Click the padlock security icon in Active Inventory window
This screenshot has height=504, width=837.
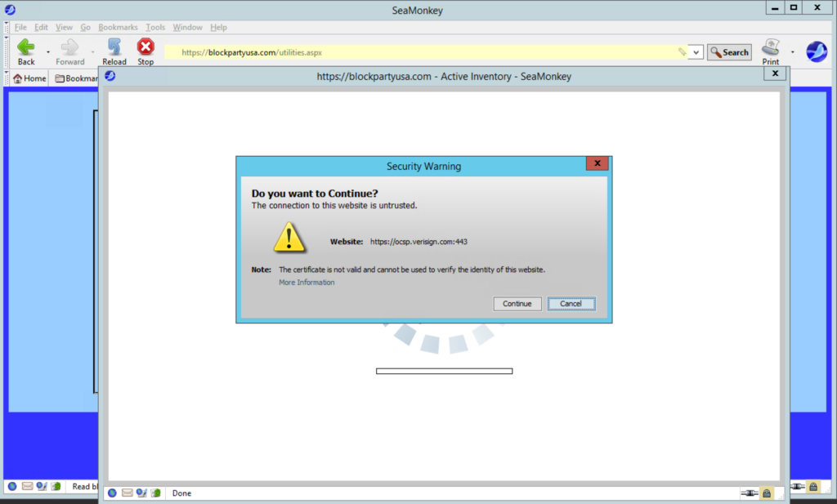pyautogui.click(x=767, y=493)
